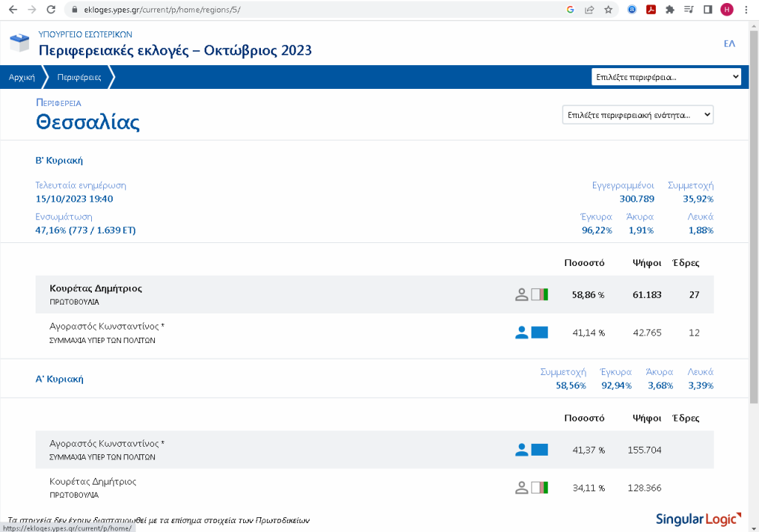Viewport: 759px width, 532px height.
Task: Expand the 'Επιλέξτε περιφερειακή ενότητα...' dropdown
Action: pos(638,115)
